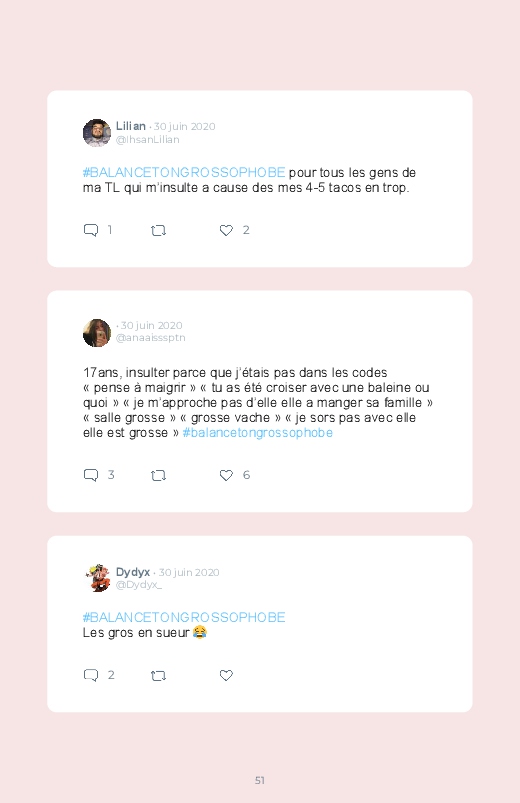This screenshot has width=520, height=803.
Task: Like the @anaaisssptn tweet
Action: (226, 475)
